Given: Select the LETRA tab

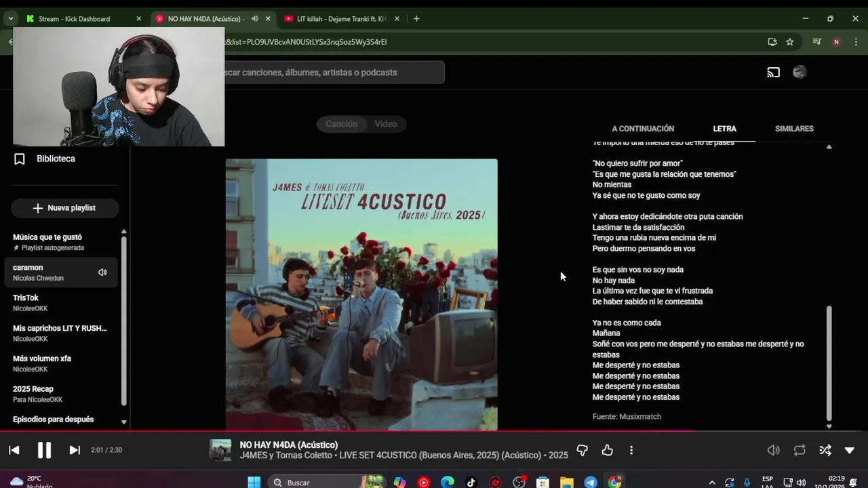Looking at the screenshot, I should [x=724, y=129].
